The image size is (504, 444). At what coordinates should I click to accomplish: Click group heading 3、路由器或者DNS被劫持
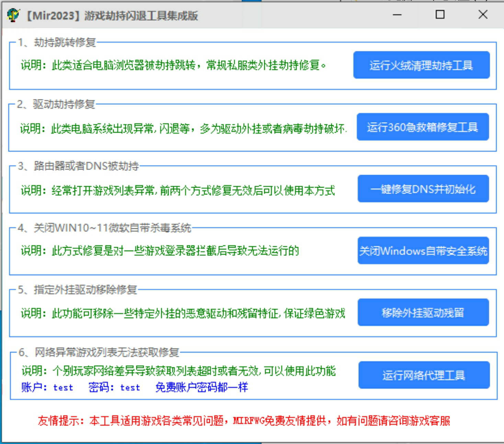[x=78, y=166]
